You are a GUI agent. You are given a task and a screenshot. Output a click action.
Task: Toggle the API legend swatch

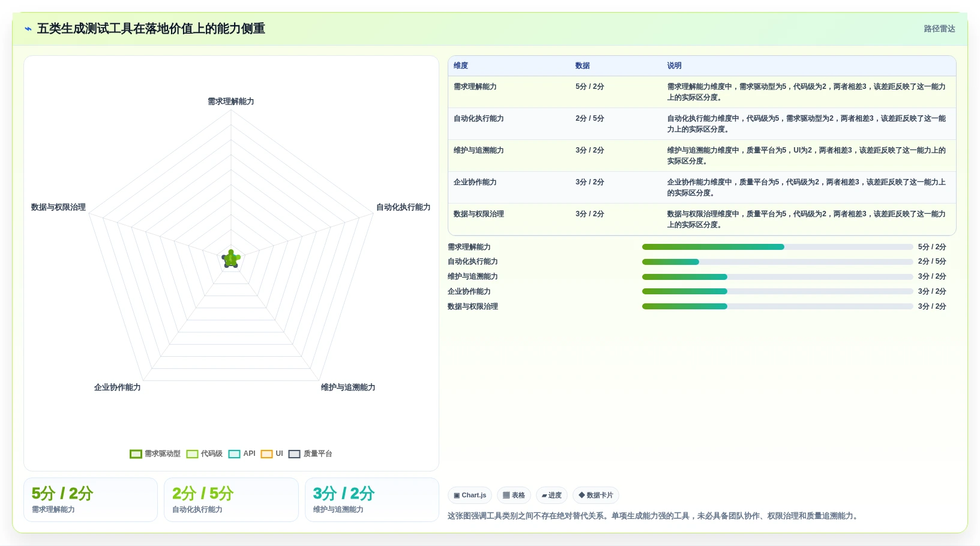235,454
